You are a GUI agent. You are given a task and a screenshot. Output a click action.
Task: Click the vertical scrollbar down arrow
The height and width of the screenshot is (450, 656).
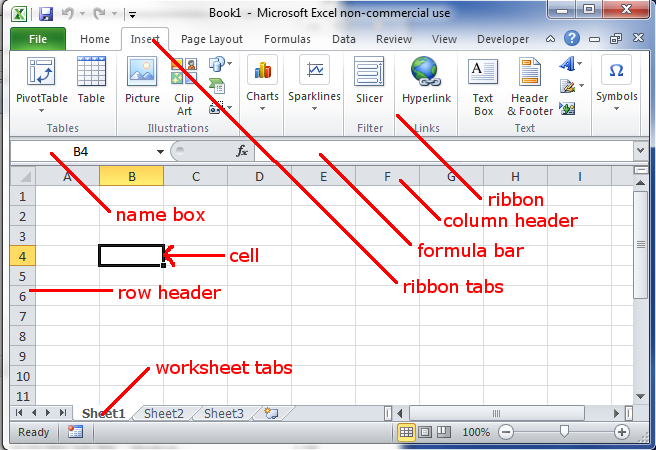640,396
